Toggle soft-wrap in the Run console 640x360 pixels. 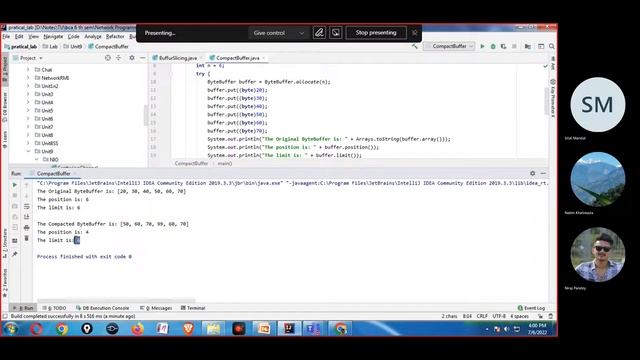pos(27,207)
